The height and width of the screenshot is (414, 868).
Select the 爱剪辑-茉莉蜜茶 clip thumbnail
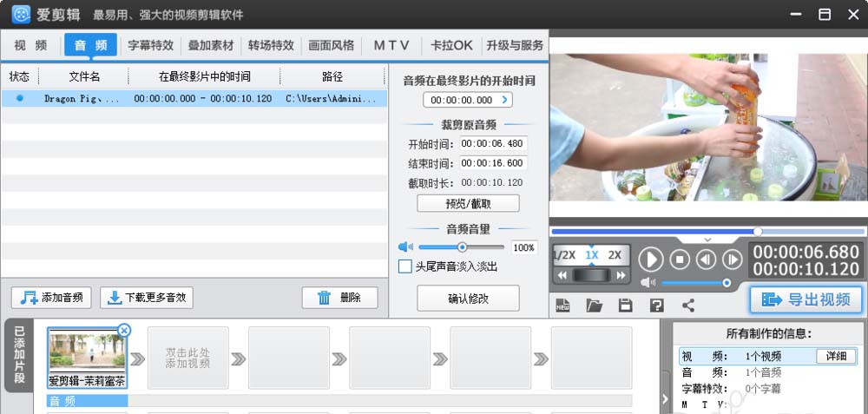pos(87,358)
